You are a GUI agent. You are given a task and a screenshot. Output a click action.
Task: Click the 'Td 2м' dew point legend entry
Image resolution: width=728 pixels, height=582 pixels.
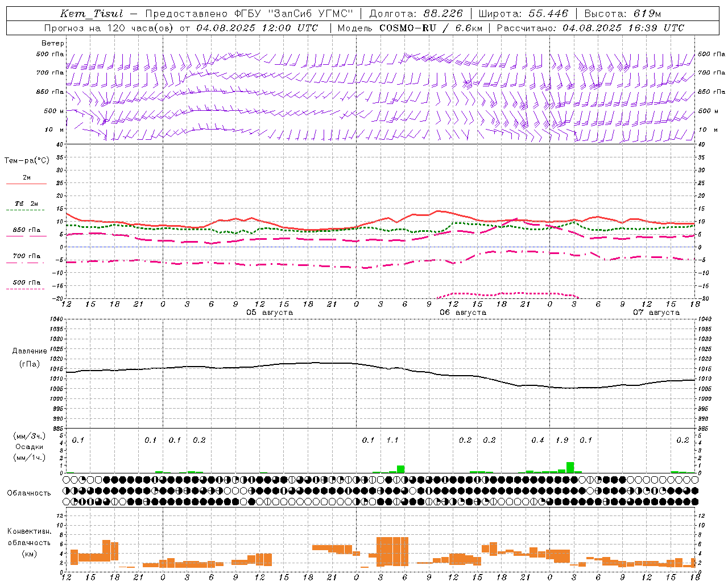(26, 203)
